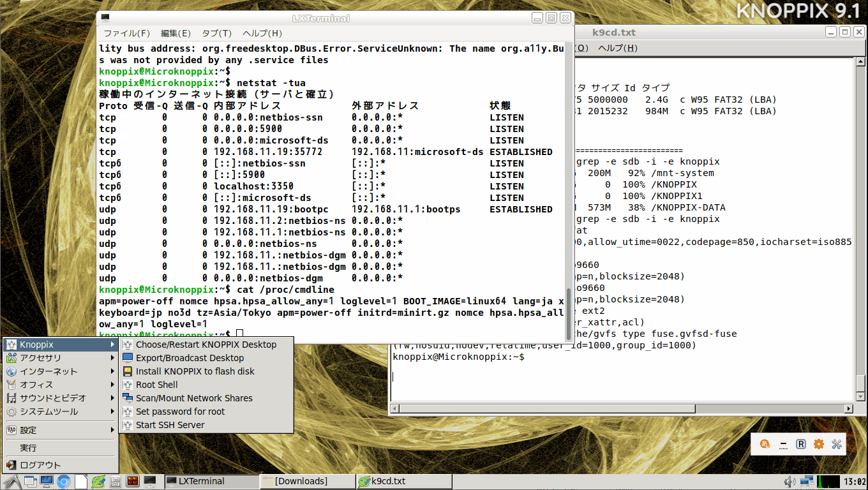This screenshot has height=490, width=868.
Task: Click k9cd.txt scrollbar down arrow
Action: (x=860, y=397)
